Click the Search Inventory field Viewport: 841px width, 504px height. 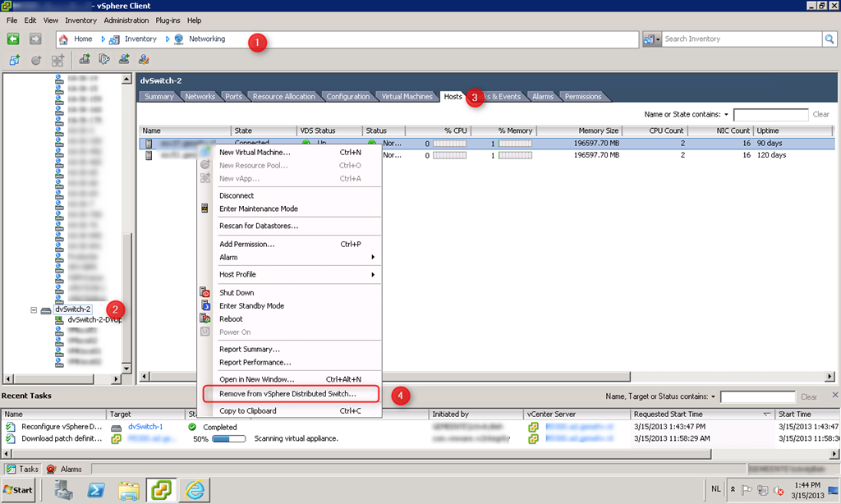pos(742,39)
